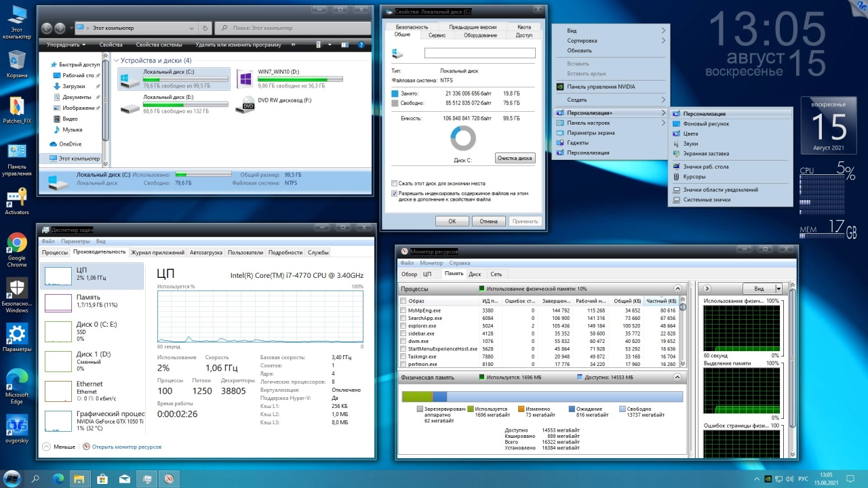The width and height of the screenshot is (868, 488).
Task: Expand Создать submenu
Action: (x=610, y=100)
